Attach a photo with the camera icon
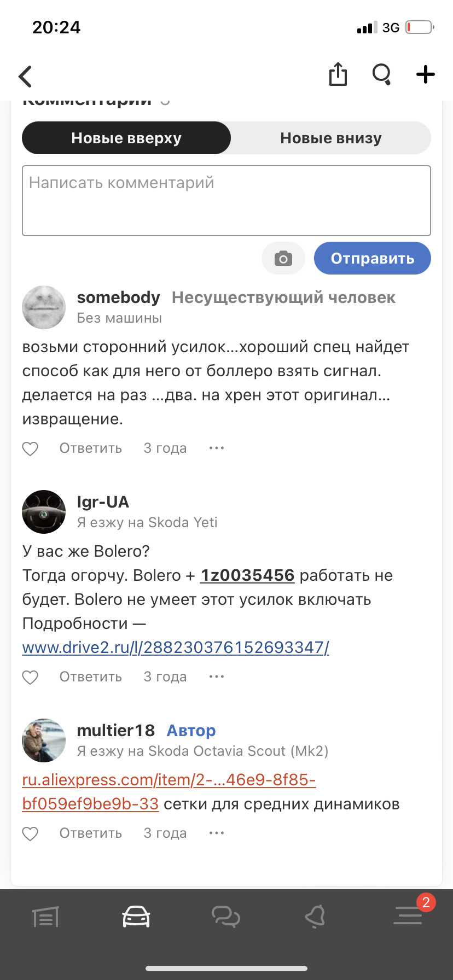The image size is (453, 980). pos(283,258)
